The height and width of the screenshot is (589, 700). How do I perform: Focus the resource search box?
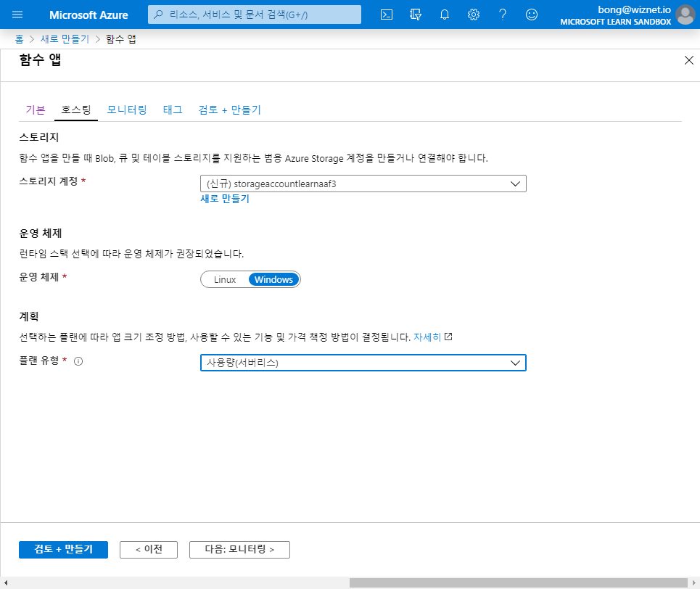click(x=255, y=15)
